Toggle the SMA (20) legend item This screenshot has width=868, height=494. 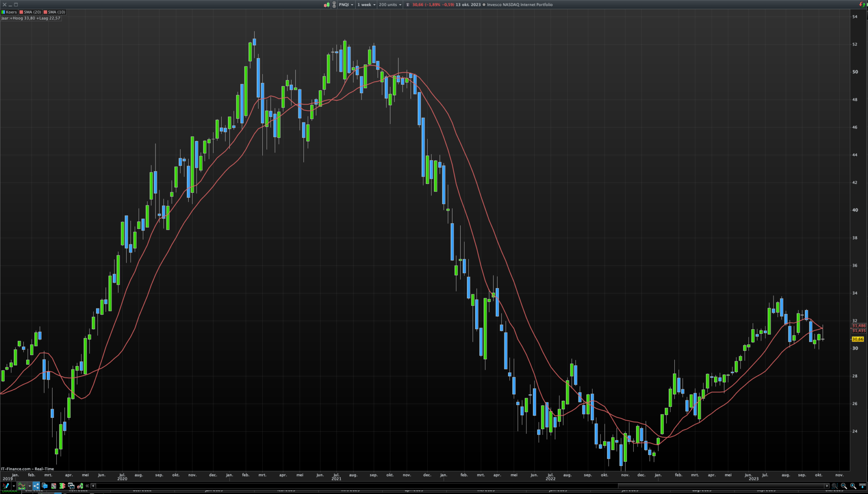point(30,12)
